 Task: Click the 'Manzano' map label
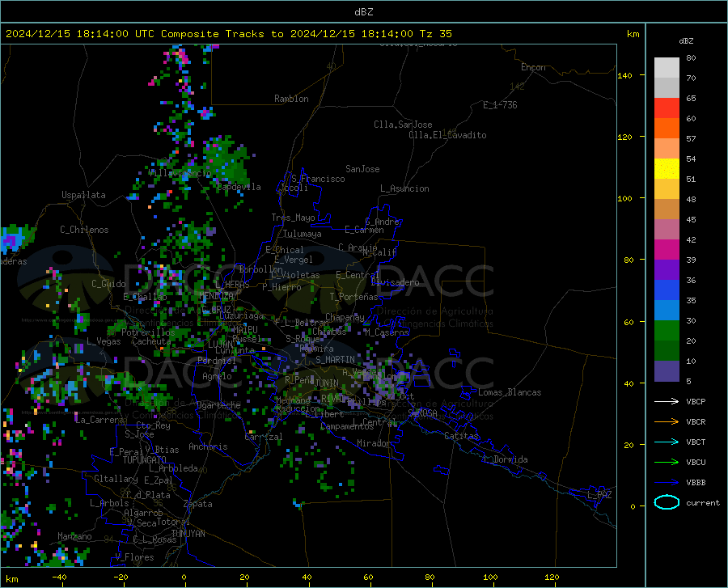click(74, 536)
